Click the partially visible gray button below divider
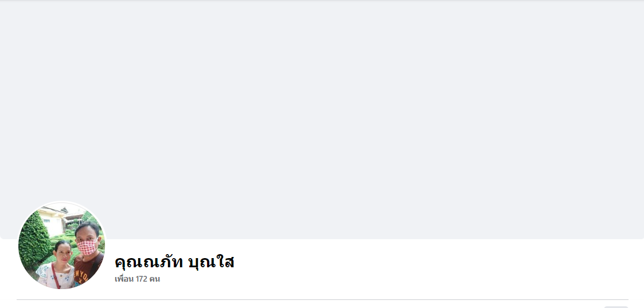Image resolution: width=644 pixels, height=308 pixels. (616, 307)
